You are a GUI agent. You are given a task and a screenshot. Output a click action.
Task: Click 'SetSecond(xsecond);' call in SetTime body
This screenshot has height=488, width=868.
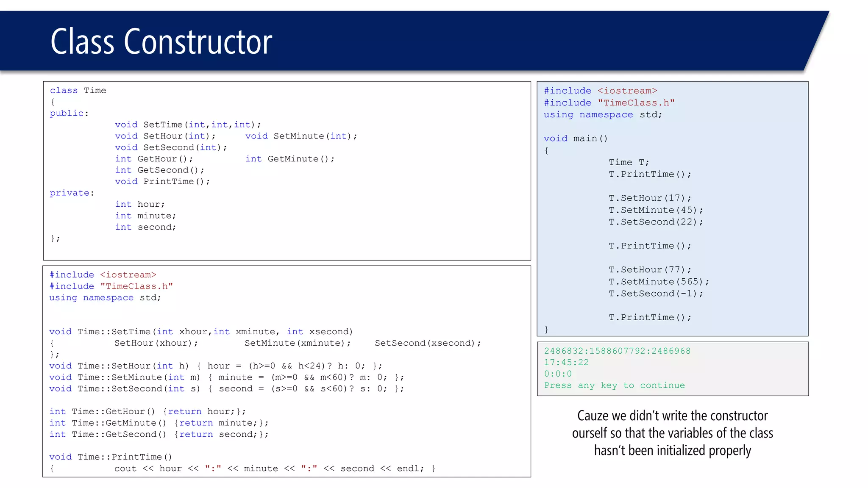(428, 343)
